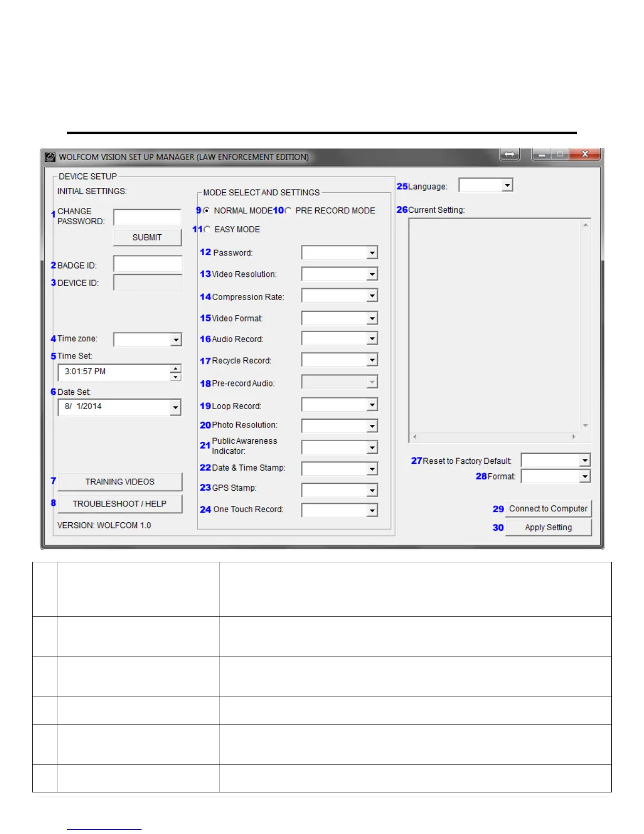Minimize the Wolfcom Vision Set Up Manager window

(x=541, y=154)
